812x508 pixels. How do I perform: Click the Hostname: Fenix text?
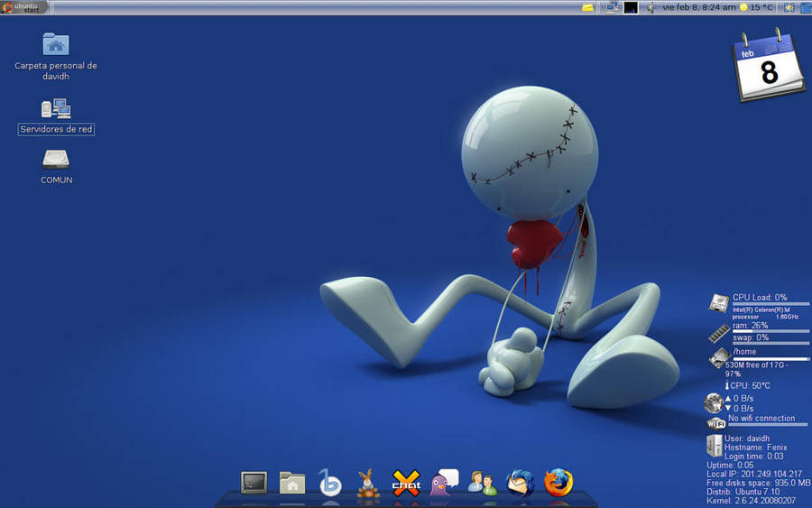(755, 448)
